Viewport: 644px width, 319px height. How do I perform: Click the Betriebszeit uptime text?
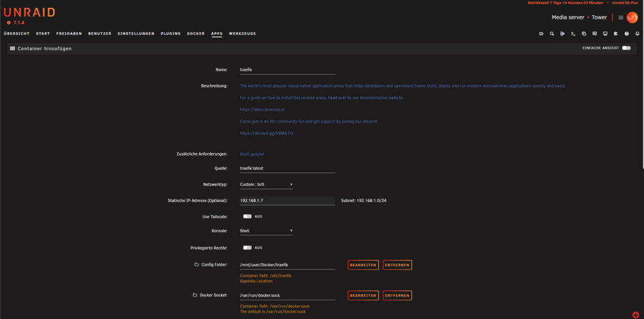[x=565, y=3]
